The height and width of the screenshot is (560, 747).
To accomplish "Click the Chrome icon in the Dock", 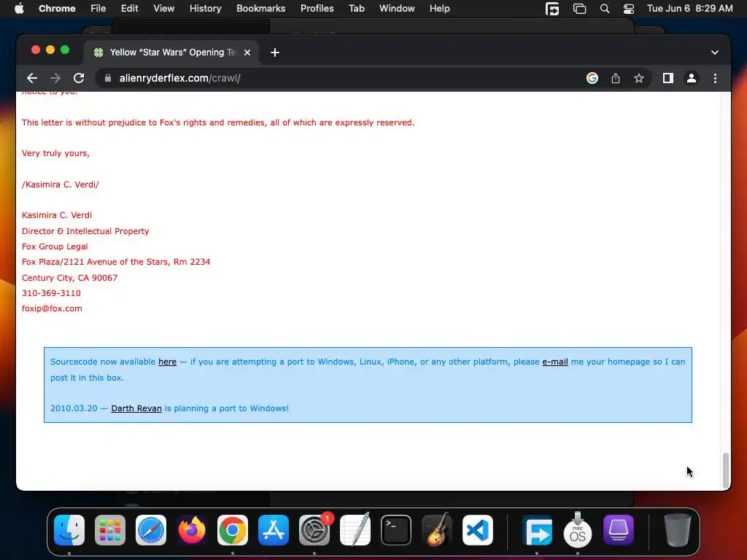I will pos(233,530).
